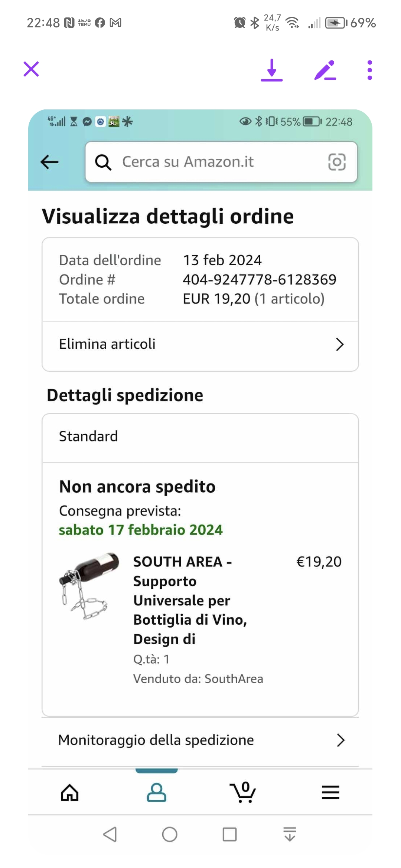This screenshot has height=868, width=401.
Task: Tap the wine bottle holder product image
Action: click(89, 586)
